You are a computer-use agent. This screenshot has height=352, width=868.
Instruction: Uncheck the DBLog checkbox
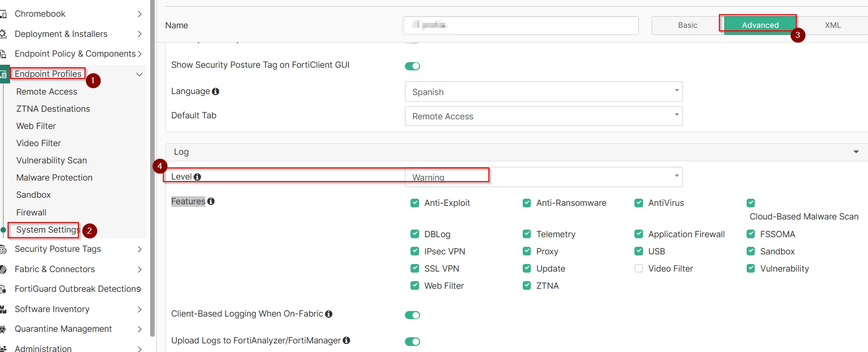[415, 234]
